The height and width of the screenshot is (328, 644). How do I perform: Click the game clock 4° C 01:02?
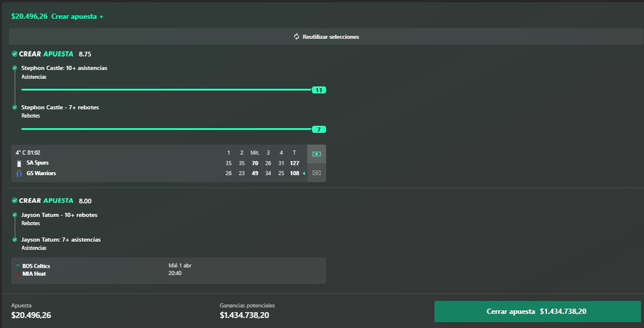(28, 153)
